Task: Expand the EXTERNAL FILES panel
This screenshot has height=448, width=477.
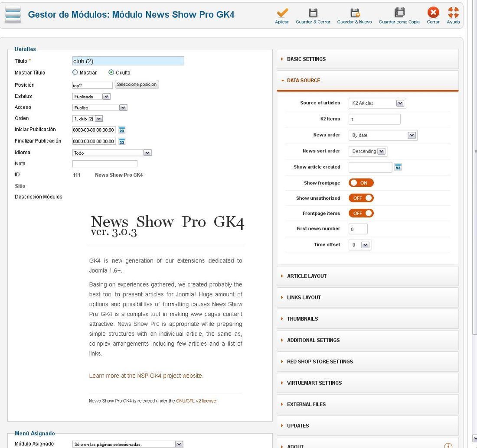Action: pos(367,404)
